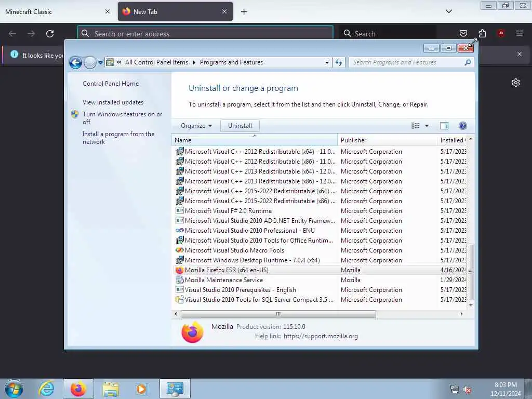Expand the breadcrumb arrow after All Control Panel Items
532x399 pixels.
(x=194, y=62)
